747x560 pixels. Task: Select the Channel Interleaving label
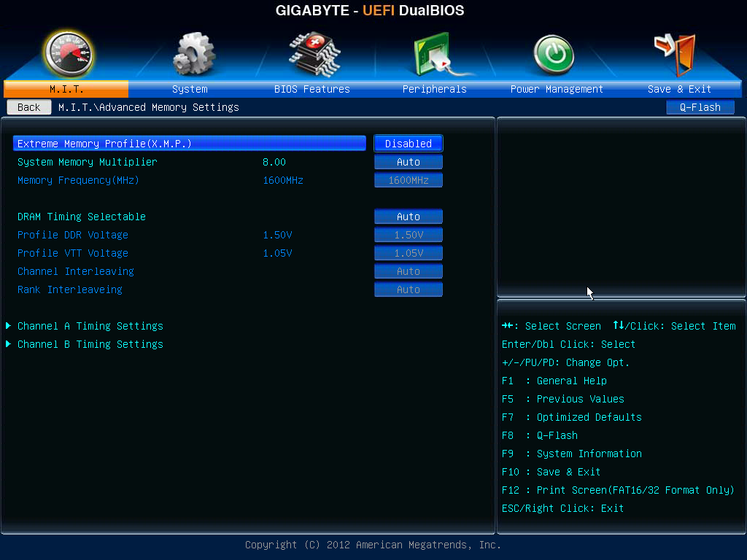(x=76, y=271)
